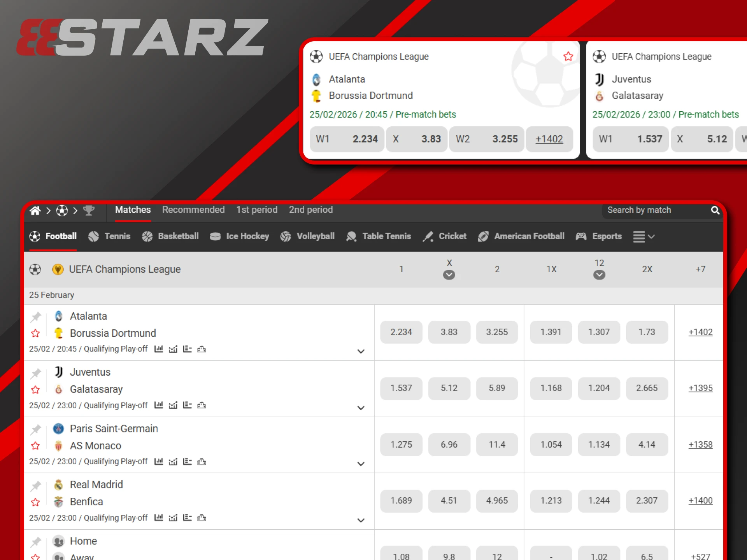Open line graph icon for Real Madrid match

[173, 517]
